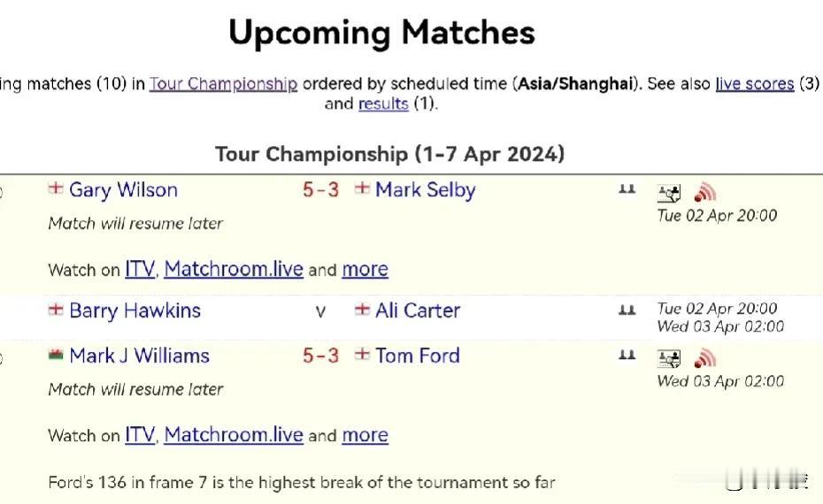Click the Wales flag beside Mark J Williams
The width and height of the screenshot is (823, 504).
56,355
